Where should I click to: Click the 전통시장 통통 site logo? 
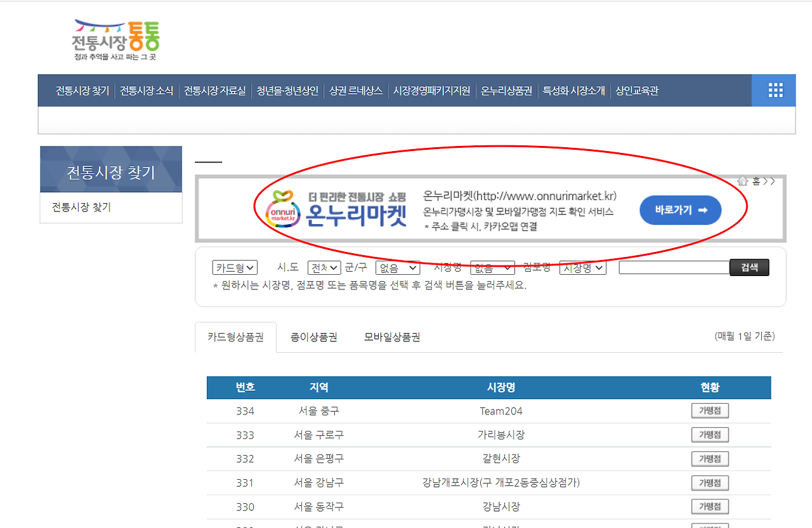click(116, 39)
